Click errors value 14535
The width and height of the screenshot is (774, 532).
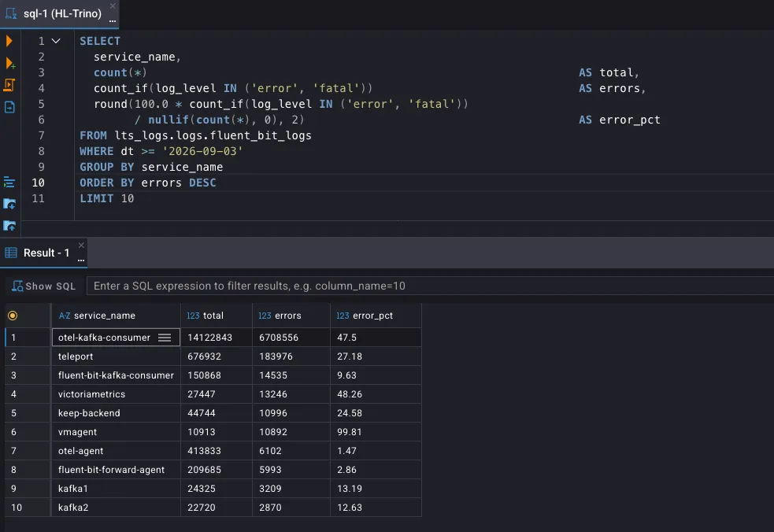click(x=291, y=375)
